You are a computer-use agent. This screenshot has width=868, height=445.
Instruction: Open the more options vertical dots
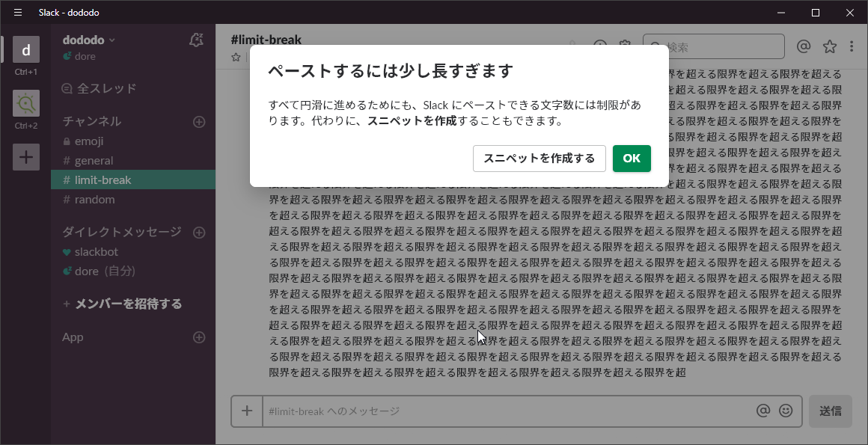pyautogui.click(x=852, y=46)
